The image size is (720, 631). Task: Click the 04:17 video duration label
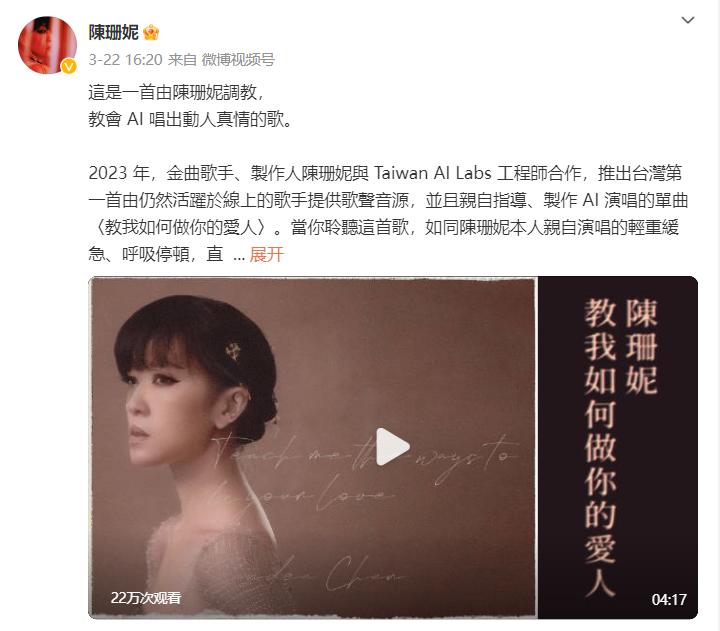point(669,599)
